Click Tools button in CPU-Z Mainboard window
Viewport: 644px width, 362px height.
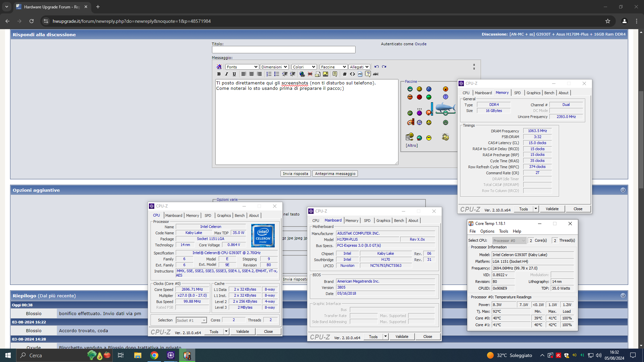pyautogui.click(x=373, y=337)
